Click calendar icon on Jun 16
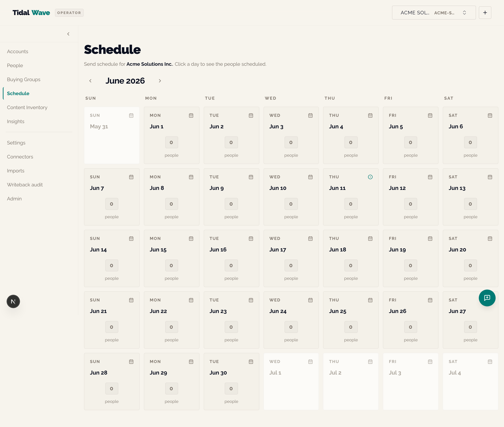The height and width of the screenshot is (427, 504). (x=251, y=239)
